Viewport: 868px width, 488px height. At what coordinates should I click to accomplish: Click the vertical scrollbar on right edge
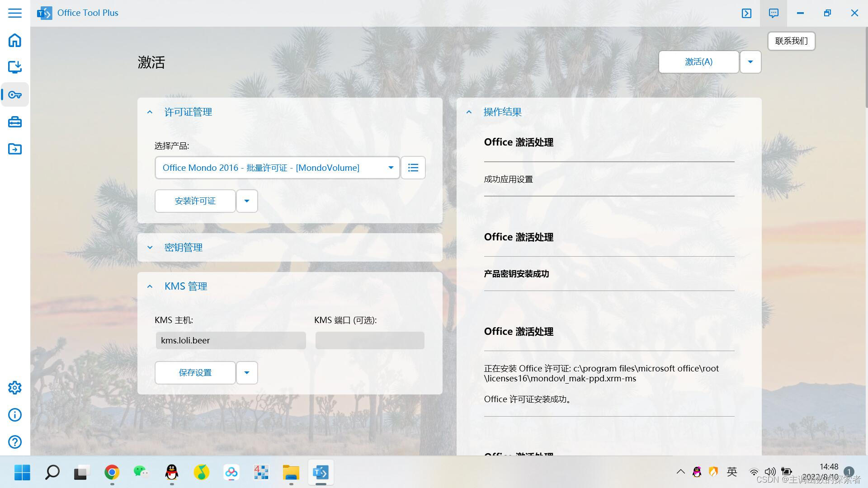(866, 68)
